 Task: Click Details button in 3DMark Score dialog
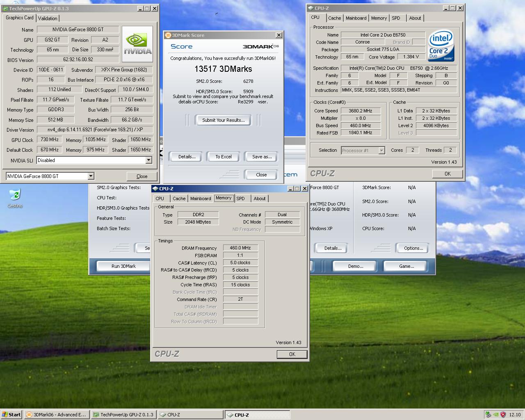click(187, 157)
